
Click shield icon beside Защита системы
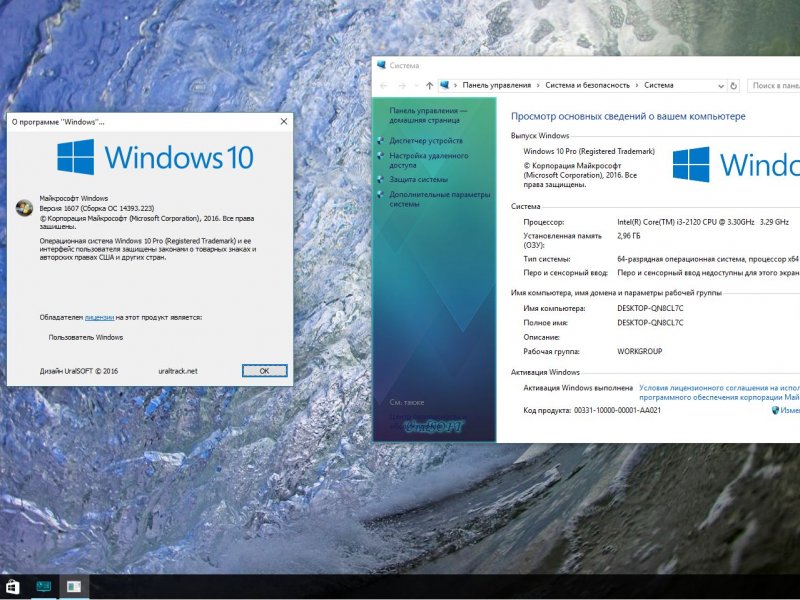381,179
